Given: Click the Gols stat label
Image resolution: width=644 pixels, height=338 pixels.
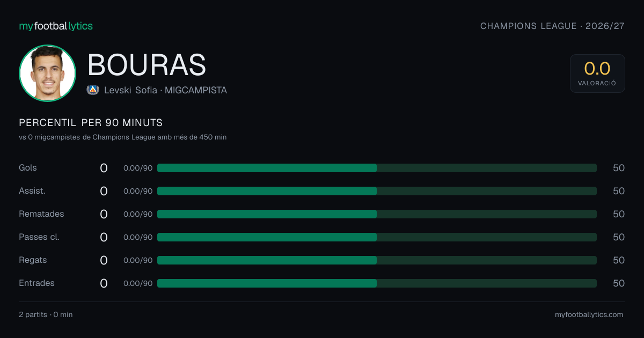Looking at the screenshot, I should 28,168.
